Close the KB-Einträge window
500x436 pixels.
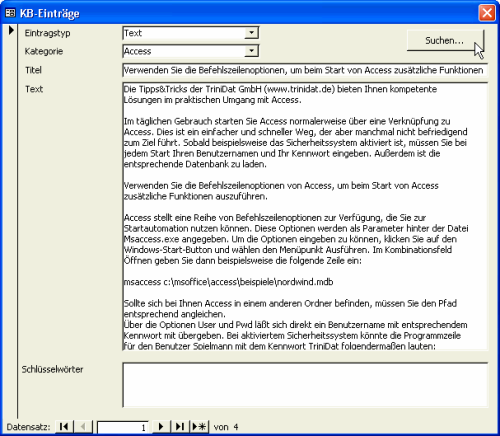[487, 13]
